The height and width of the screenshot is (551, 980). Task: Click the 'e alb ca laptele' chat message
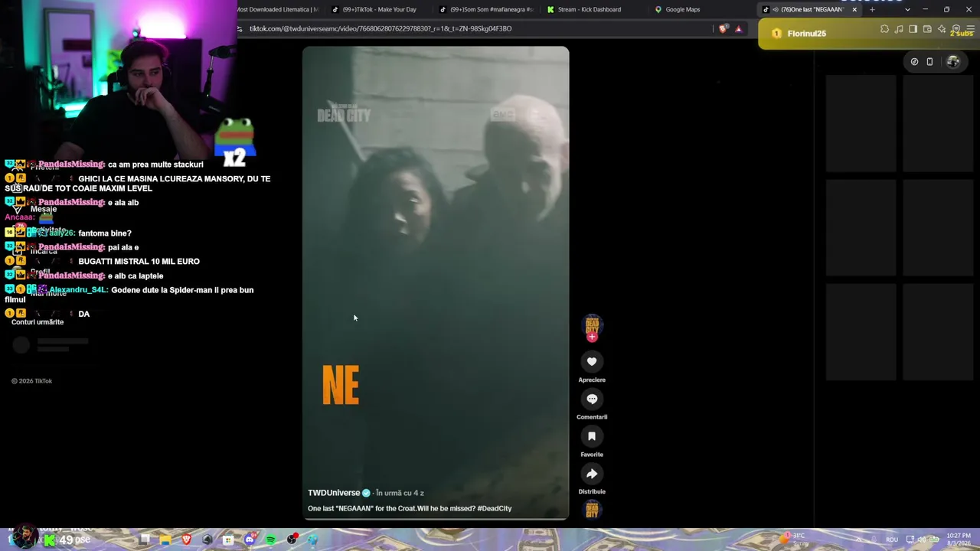(x=136, y=275)
